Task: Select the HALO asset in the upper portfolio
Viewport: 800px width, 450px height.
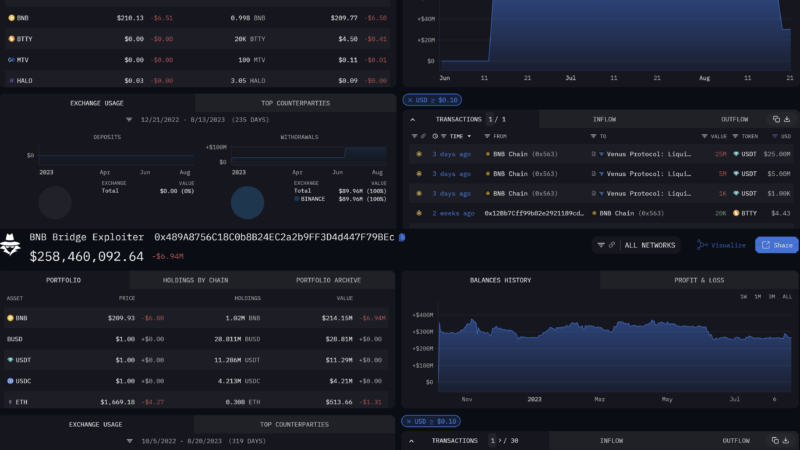Action: (x=196, y=80)
